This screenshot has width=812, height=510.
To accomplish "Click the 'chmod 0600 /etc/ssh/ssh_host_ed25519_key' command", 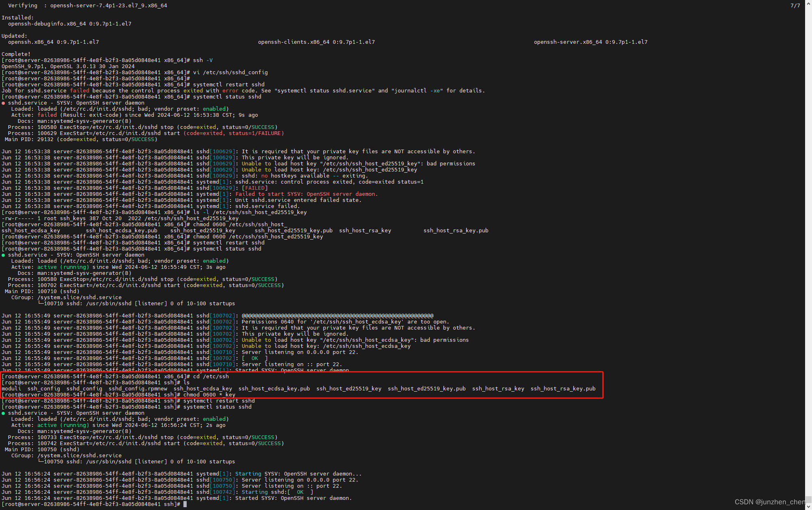I will coord(258,236).
